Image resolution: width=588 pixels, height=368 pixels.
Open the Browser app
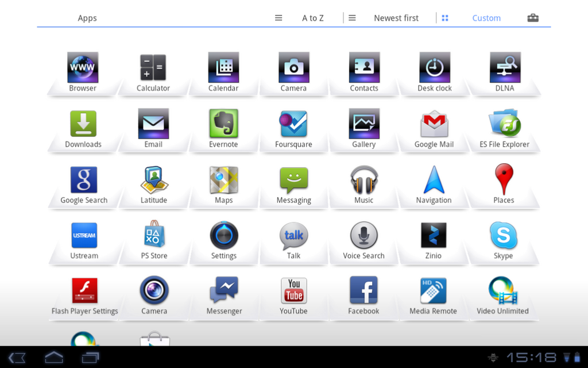tap(83, 67)
